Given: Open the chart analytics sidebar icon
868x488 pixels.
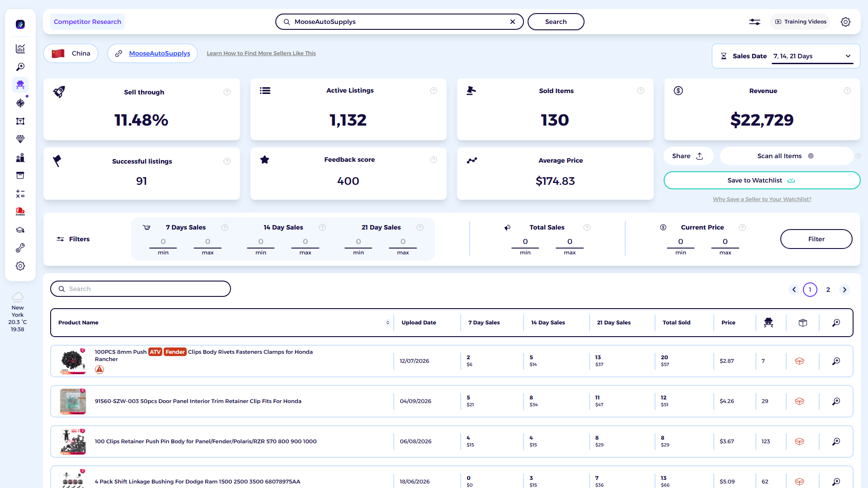Looking at the screenshot, I should point(20,49).
